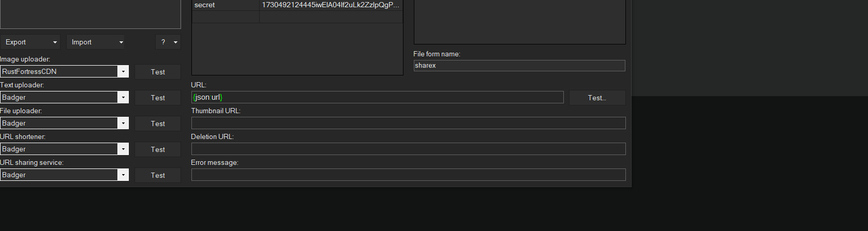The image size is (868, 231).
Task: Select the secret row in the table
Action: (x=296, y=5)
